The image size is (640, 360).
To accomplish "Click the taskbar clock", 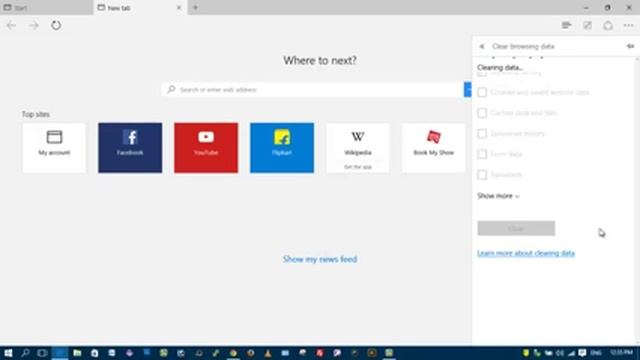I will [x=622, y=353].
